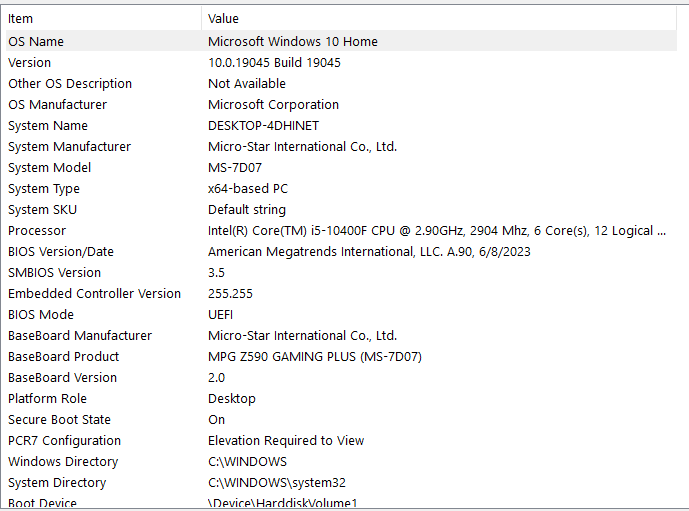Select the Platform Role row label
The image size is (689, 511).
pos(47,399)
